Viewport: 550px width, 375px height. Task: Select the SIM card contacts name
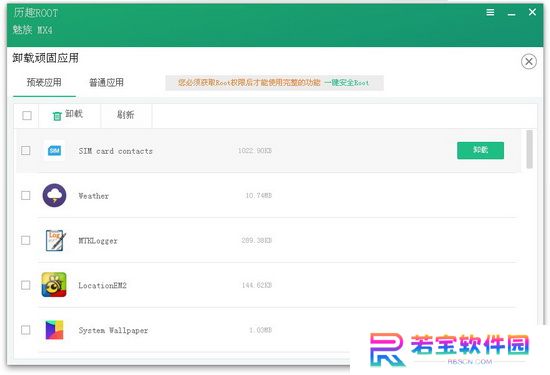click(x=115, y=151)
